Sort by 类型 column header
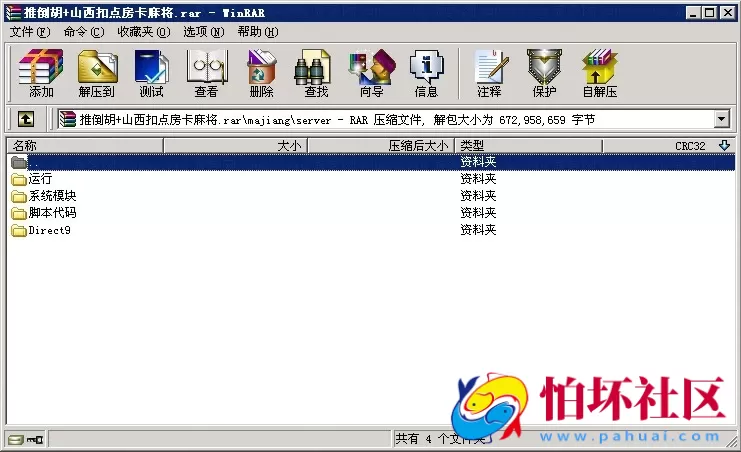This screenshot has width=741, height=452. pos(529,146)
